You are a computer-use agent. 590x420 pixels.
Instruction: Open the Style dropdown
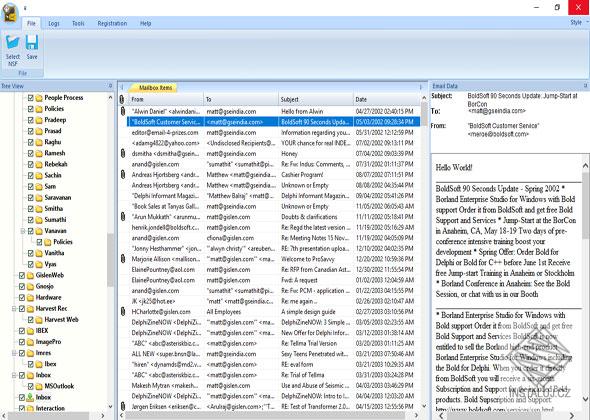tap(579, 23)
